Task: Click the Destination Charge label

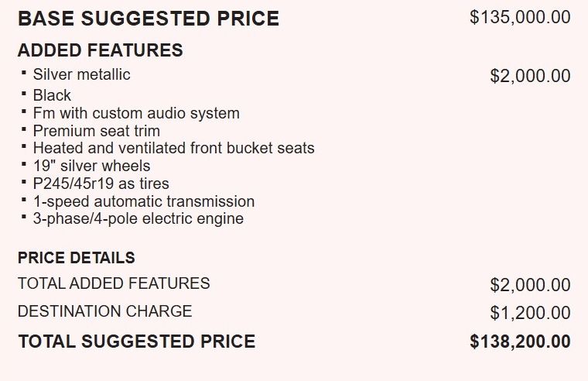Action: pos(104,311)
